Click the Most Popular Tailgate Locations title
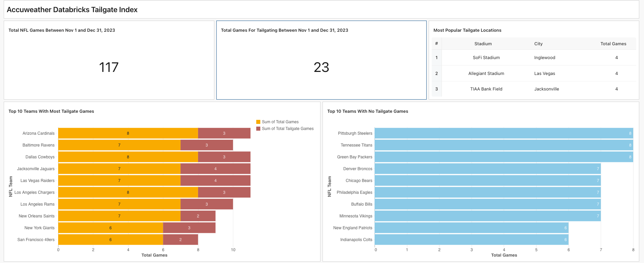 pos(467,30)
